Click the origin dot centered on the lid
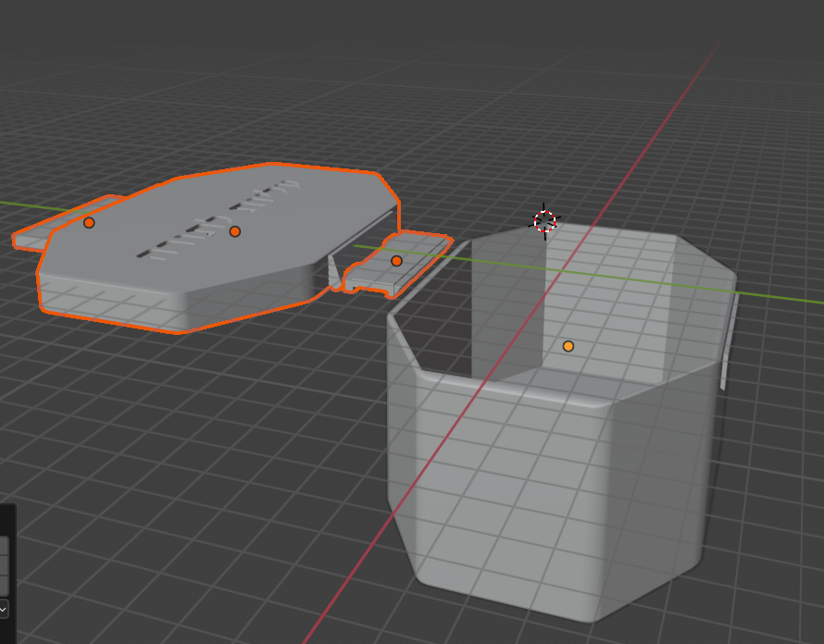The image size is (824, 644). (235, 231)
